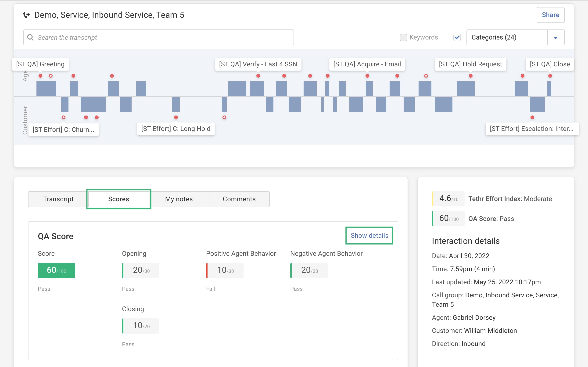Click the 4.6/10 Tethr Effort Index indicator
588x367 pixels.
pyautogui.click(x=448, y=198)
